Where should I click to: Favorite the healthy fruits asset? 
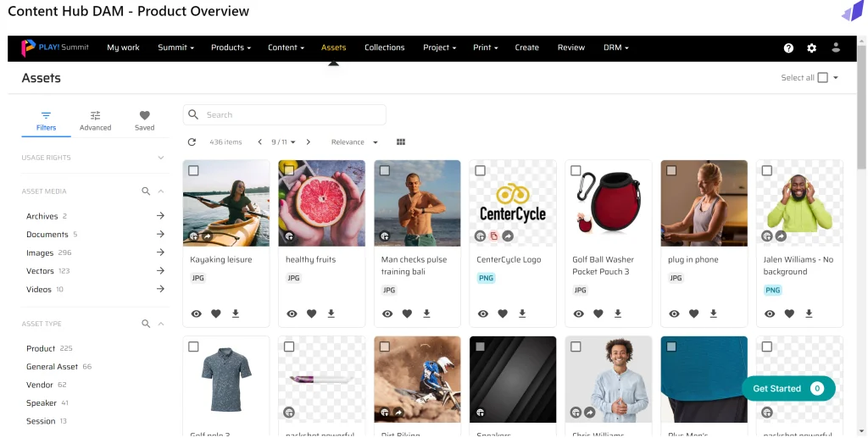click(x=311, y=313)
